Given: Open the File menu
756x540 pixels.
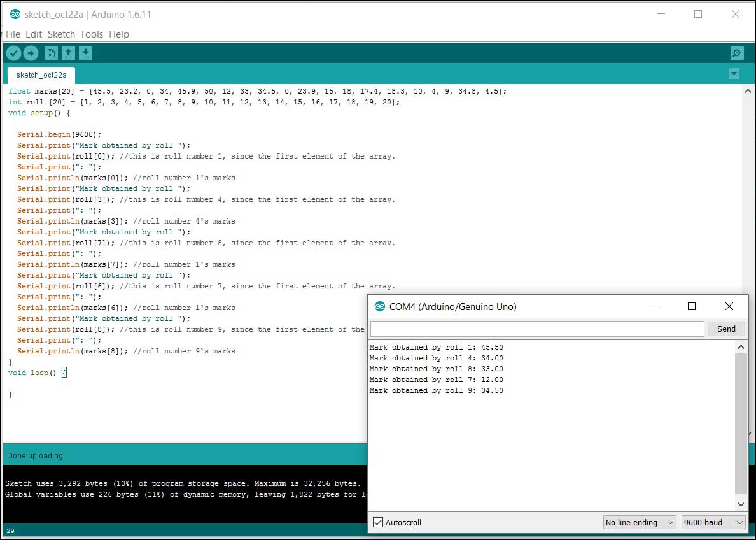Looking at the screenshot, I should tap(13, 34).
